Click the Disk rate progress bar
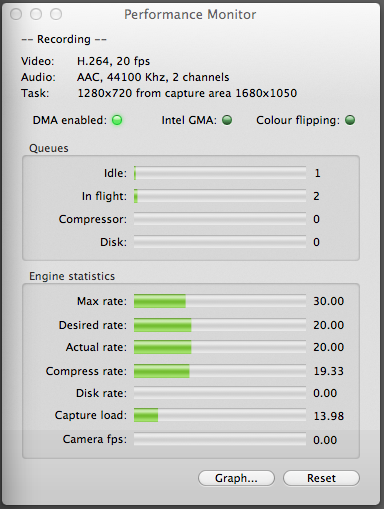The image size is (384, 509). [x=220, y=393]
